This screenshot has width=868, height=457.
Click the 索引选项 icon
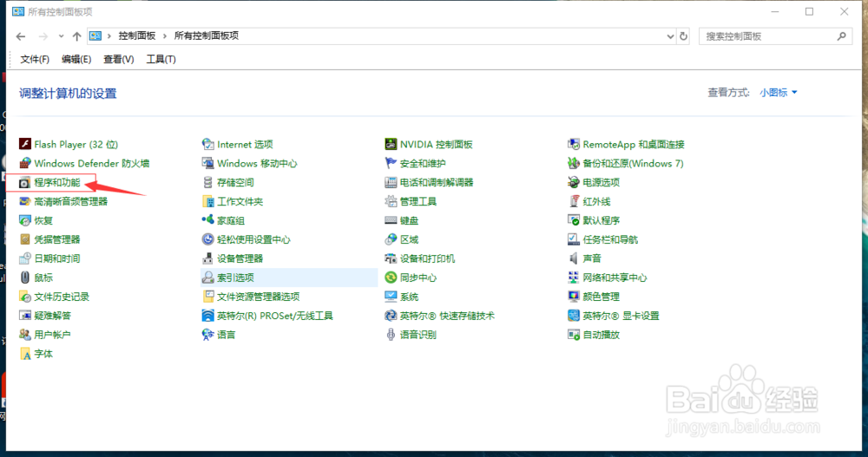[207, 277]
